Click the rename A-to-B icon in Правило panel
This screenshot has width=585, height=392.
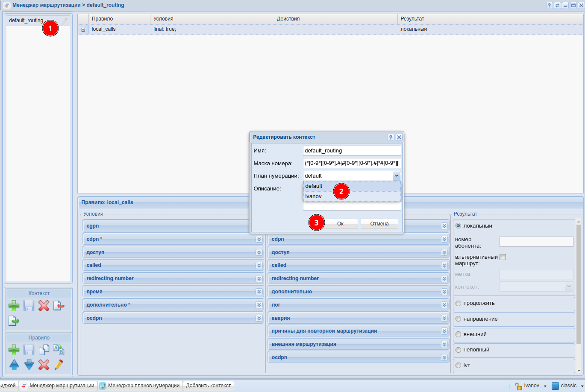pos(59,350)
